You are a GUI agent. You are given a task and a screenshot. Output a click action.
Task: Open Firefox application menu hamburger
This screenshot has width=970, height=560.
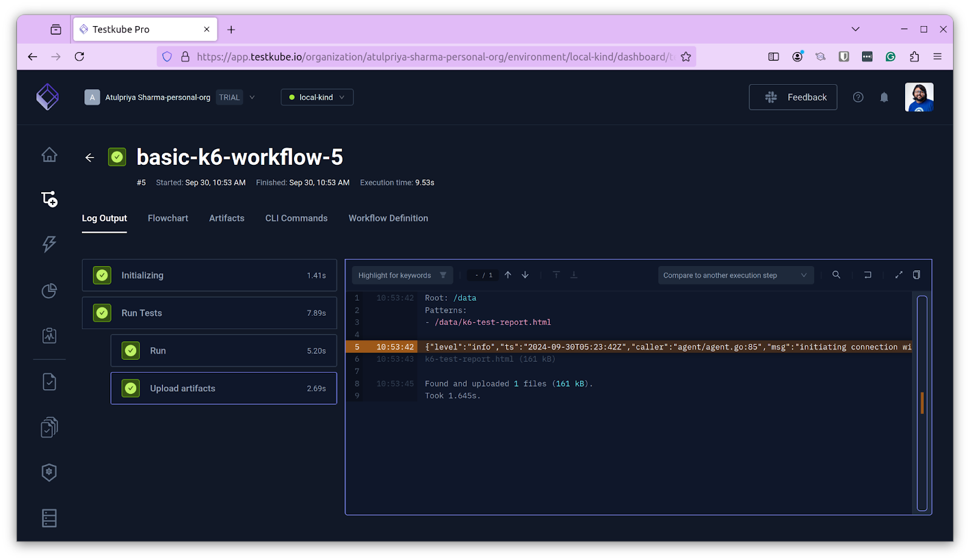(x=937, y=56)
